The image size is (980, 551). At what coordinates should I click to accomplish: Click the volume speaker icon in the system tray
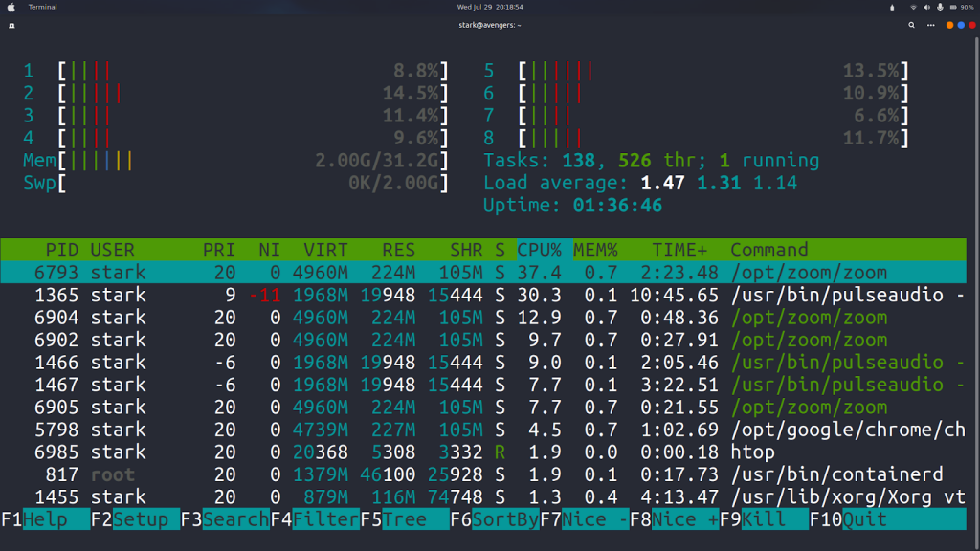coord(926,8)
